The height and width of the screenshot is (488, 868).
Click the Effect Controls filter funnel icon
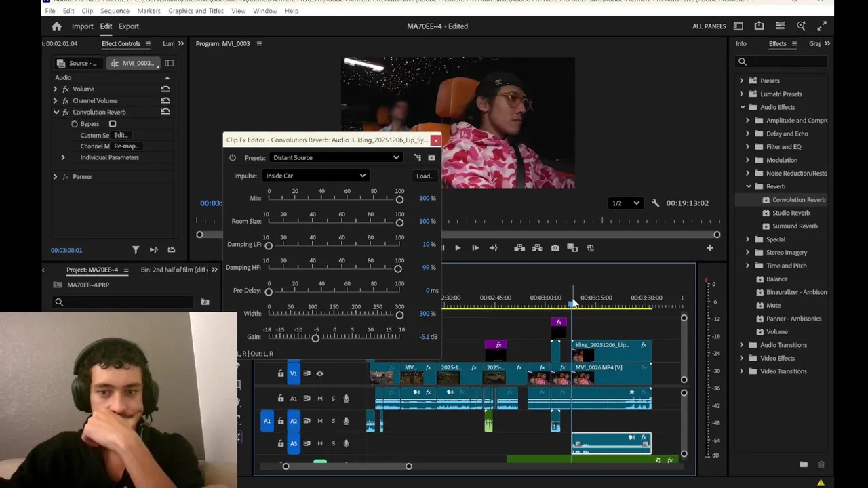click(x=136, y=250)
